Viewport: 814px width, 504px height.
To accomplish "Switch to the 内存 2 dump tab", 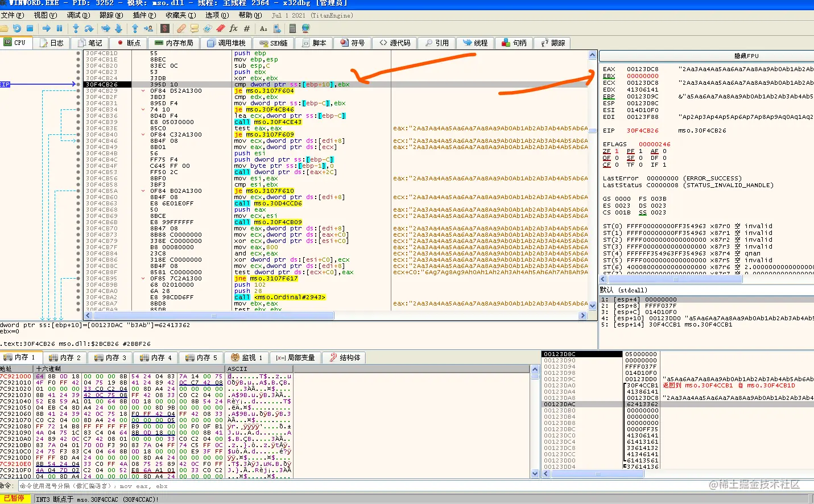I will (65, 357).
